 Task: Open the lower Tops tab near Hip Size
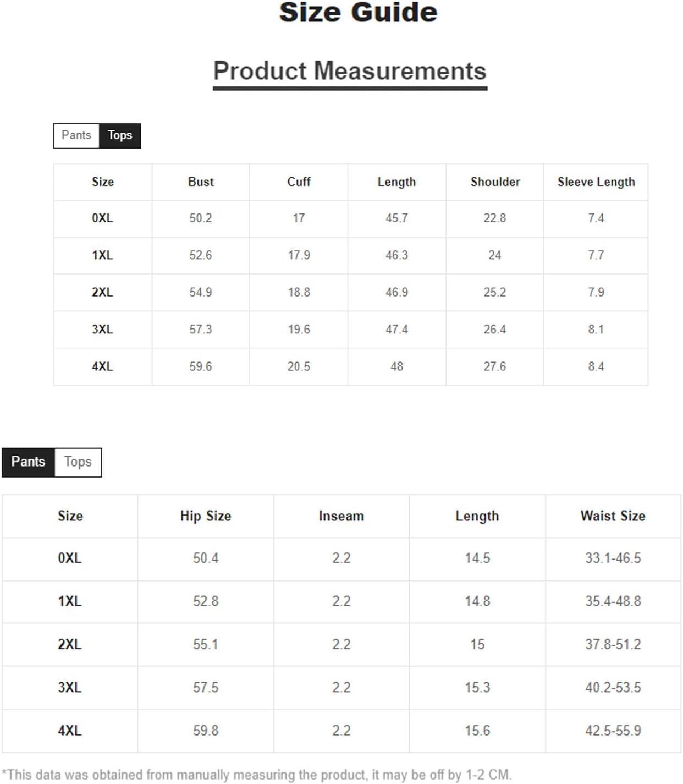pos(78,462)
